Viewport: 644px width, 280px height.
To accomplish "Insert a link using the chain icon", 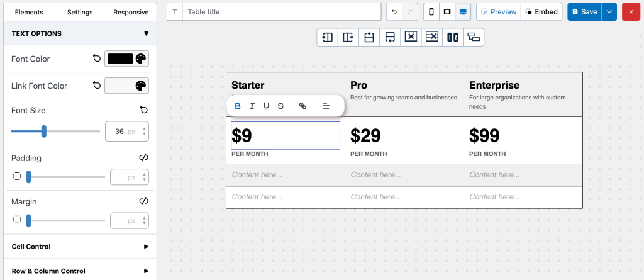I will pyautogui.click(x=303, y=106).
